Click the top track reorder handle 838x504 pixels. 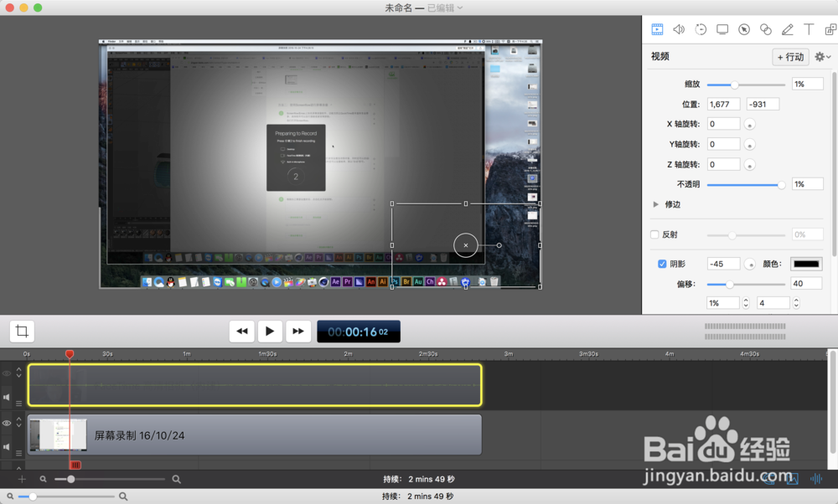(18, 403)
